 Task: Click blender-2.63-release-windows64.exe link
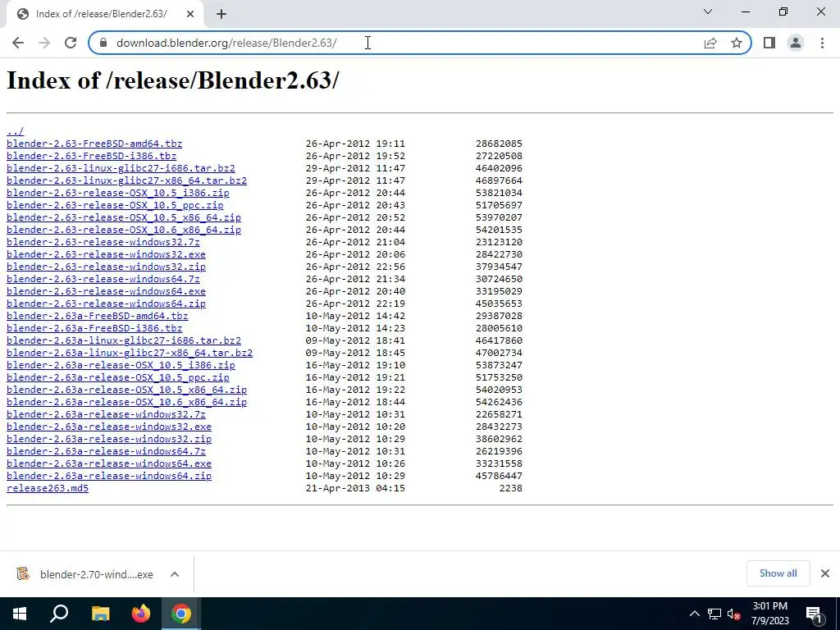click(x=106, y=291)
